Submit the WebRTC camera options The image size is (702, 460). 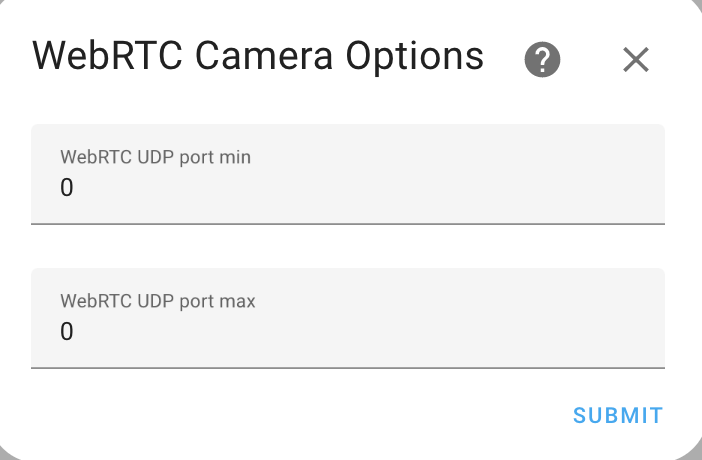618,416
